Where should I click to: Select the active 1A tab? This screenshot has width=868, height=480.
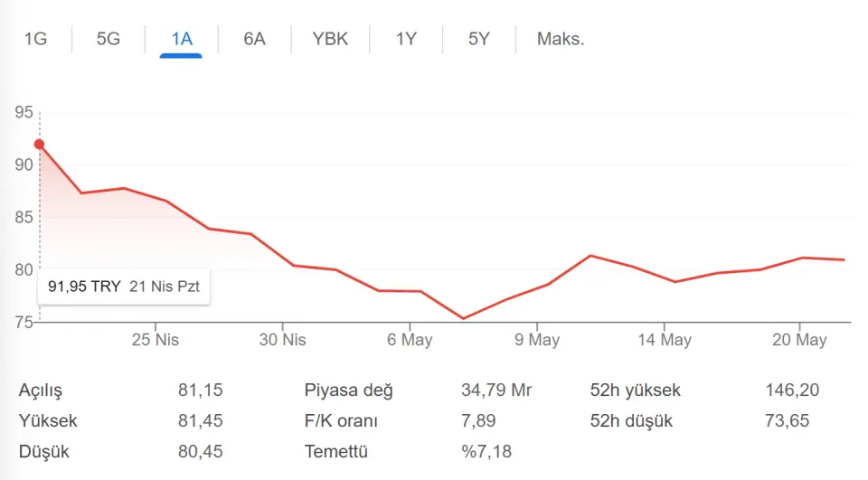pyautogui.click(x=182, y=39)
